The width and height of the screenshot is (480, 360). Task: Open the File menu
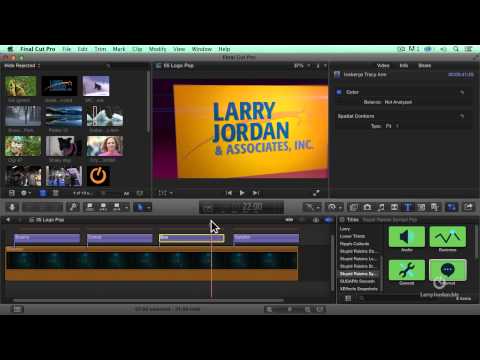point(67,49)
